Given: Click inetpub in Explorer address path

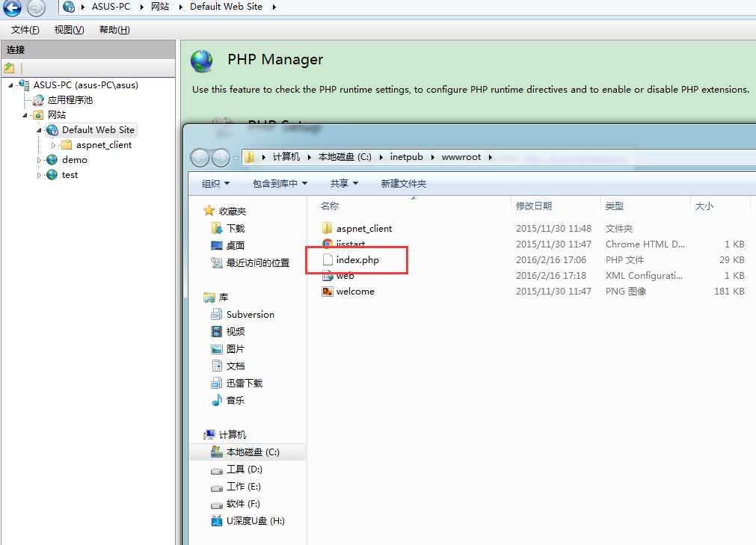Looking at the screenshot, I should (x=407, y=157).
